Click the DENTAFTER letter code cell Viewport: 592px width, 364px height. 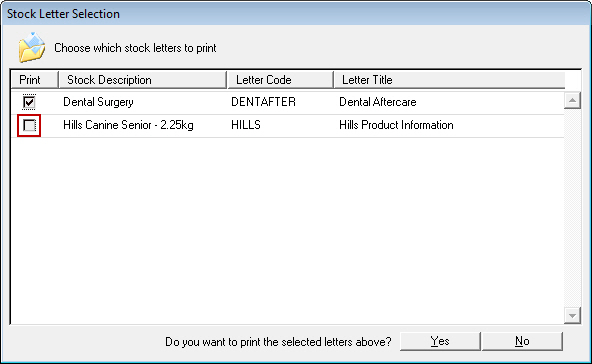[263, 102]
